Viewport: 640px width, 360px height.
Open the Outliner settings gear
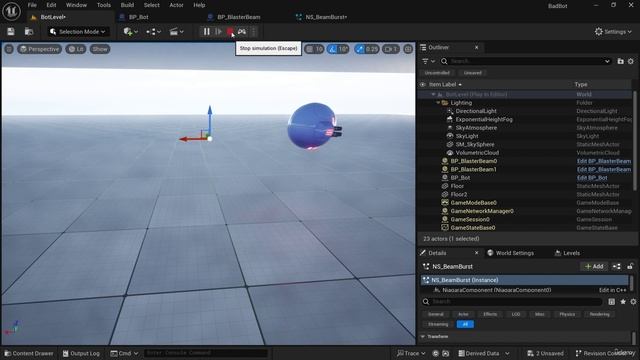coord(631,61)
